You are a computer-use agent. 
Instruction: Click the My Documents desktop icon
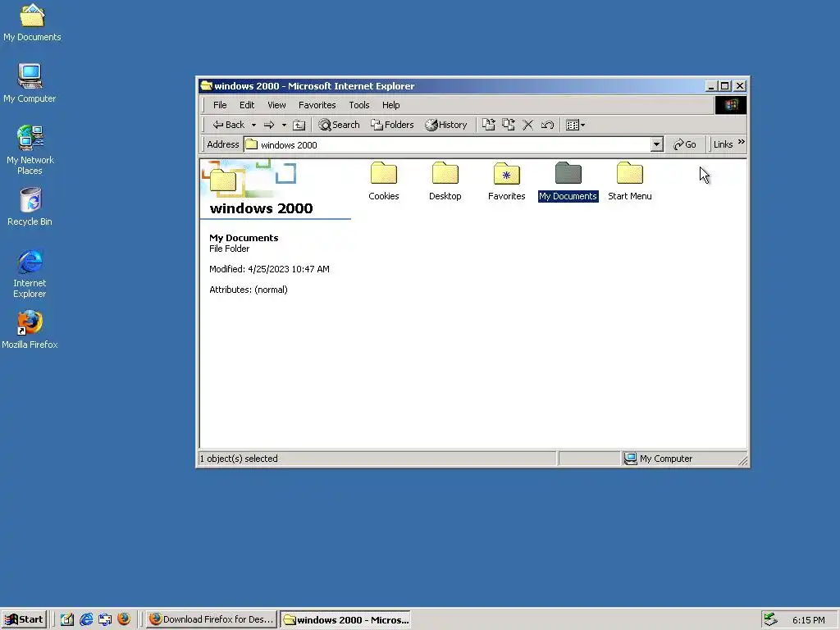tap(32, 23)
